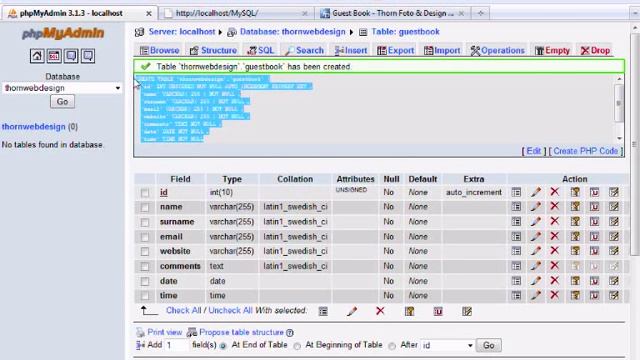Check the surname field checkbox
Image resolution: width=640 pixels, height=360 pixels.
(x=145, y=222)
